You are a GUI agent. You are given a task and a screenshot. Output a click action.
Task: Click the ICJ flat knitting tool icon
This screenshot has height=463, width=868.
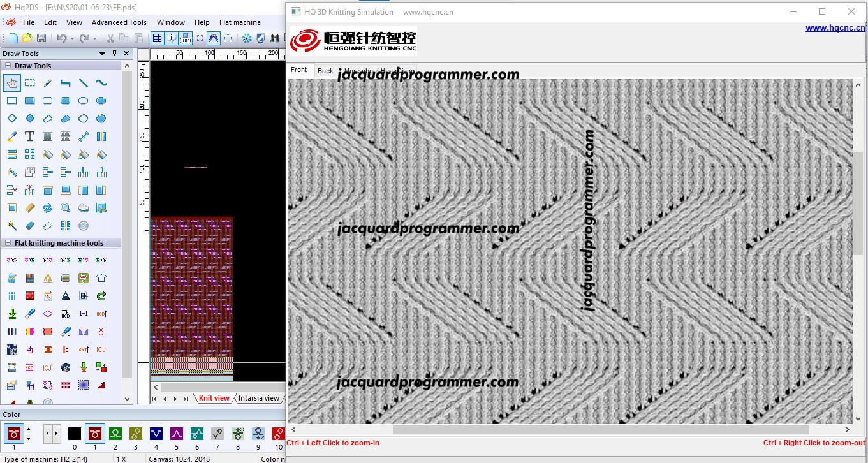coord(101,349)
